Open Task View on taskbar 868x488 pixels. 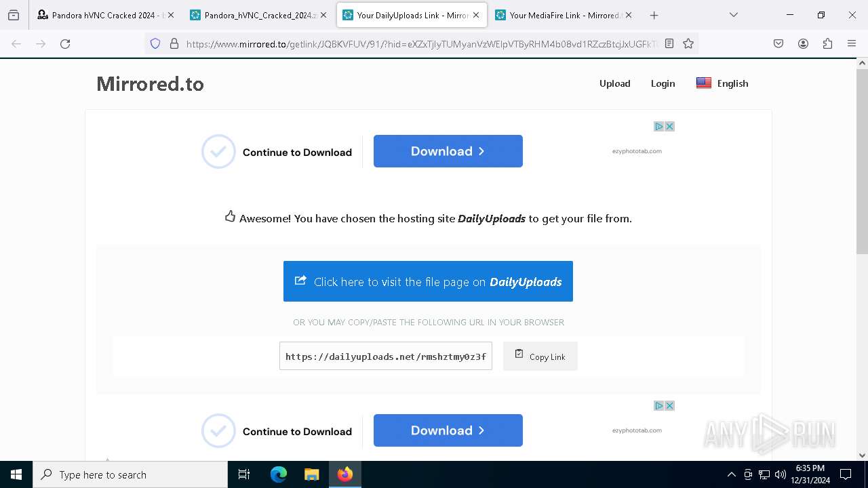244,474
